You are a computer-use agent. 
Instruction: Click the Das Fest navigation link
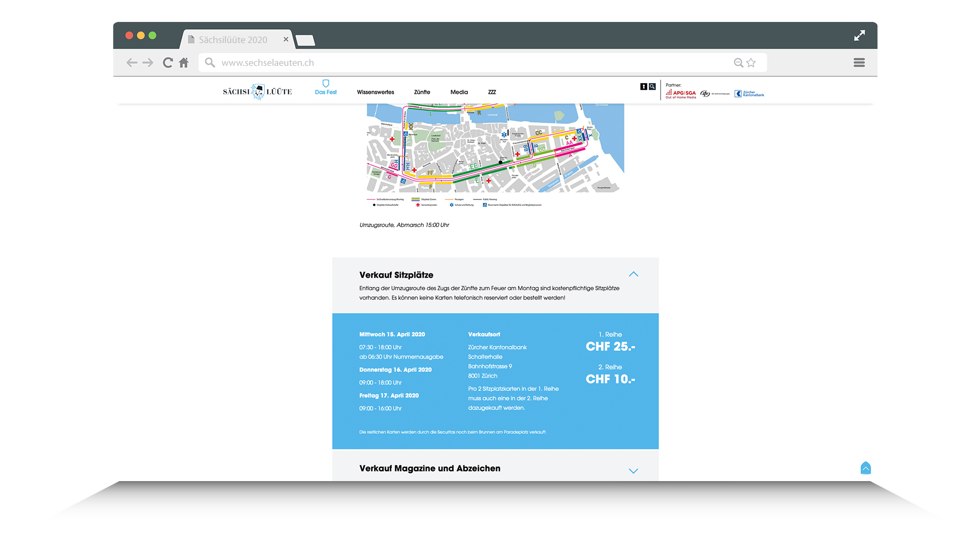coord(326,92)
